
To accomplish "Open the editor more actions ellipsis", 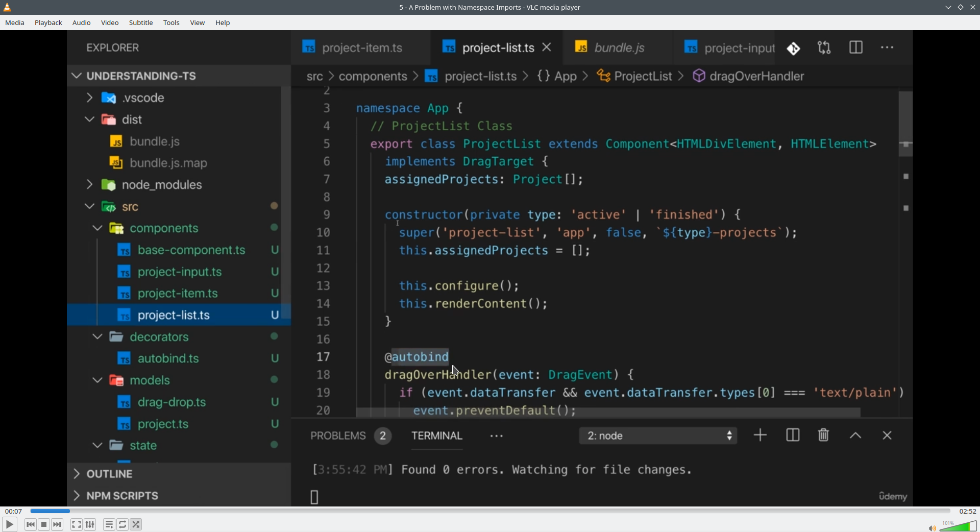I will pyautogui.click(x=887, y=47).
